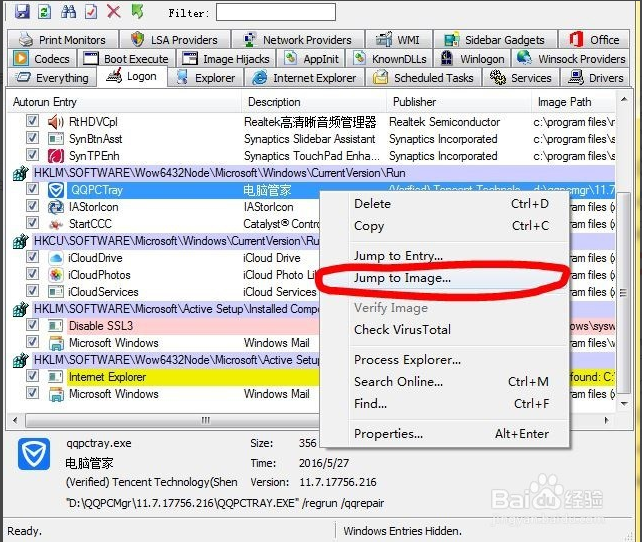642x542 pixels.
Task: Switch to the WMI tab
Action: (x=399, y=39)
